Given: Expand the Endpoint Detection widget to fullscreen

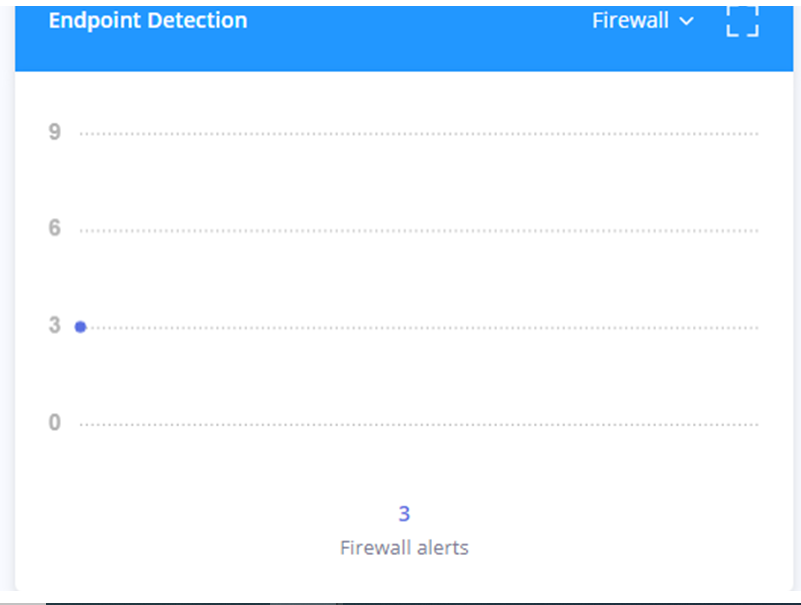Looking at the screenshot, I should click(x=742, y=22).
